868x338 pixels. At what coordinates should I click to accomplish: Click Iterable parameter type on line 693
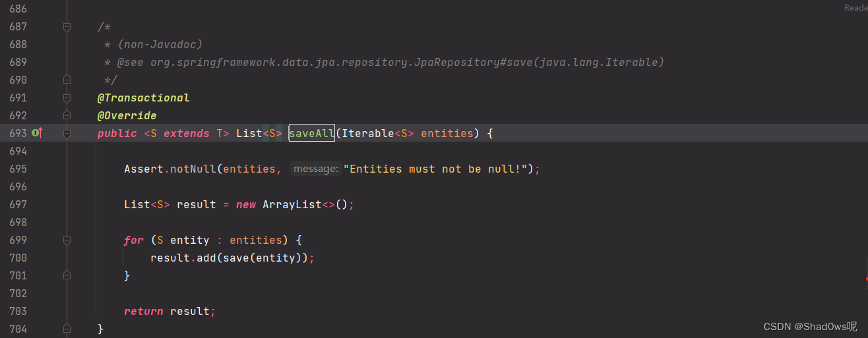[368, 133]
